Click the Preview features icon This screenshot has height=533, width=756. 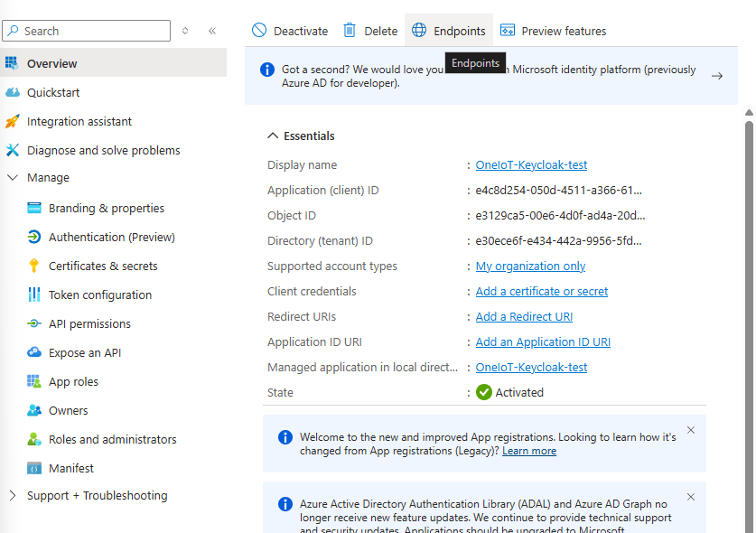pos(508,31)
